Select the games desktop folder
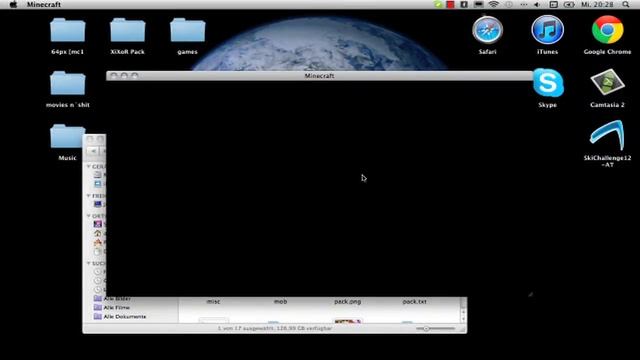The height and width of the screenshot is (360, 640). (x=187, y=30)
